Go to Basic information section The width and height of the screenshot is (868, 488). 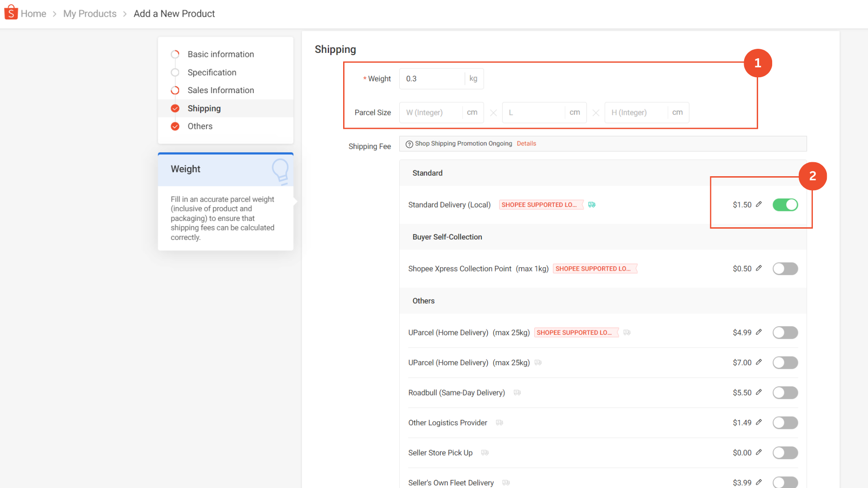click(221, 54)
